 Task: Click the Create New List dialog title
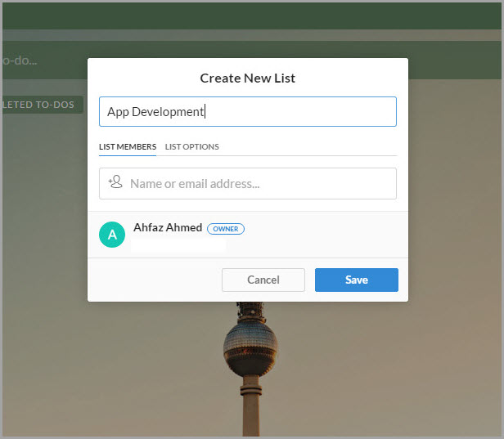pyautogui.click(x=247, y=78)
